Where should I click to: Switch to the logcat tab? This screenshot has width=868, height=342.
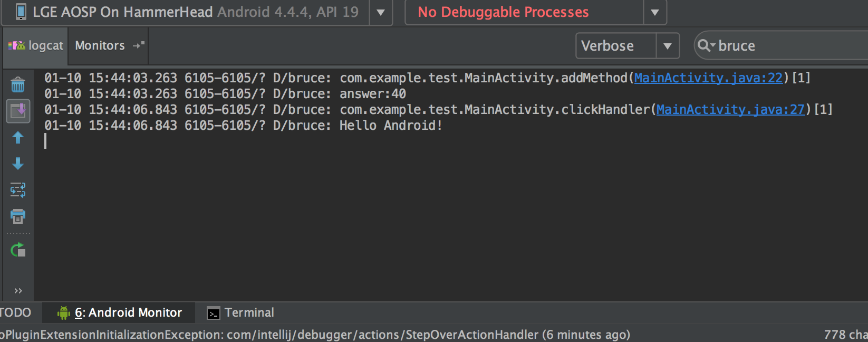(36, 46)
